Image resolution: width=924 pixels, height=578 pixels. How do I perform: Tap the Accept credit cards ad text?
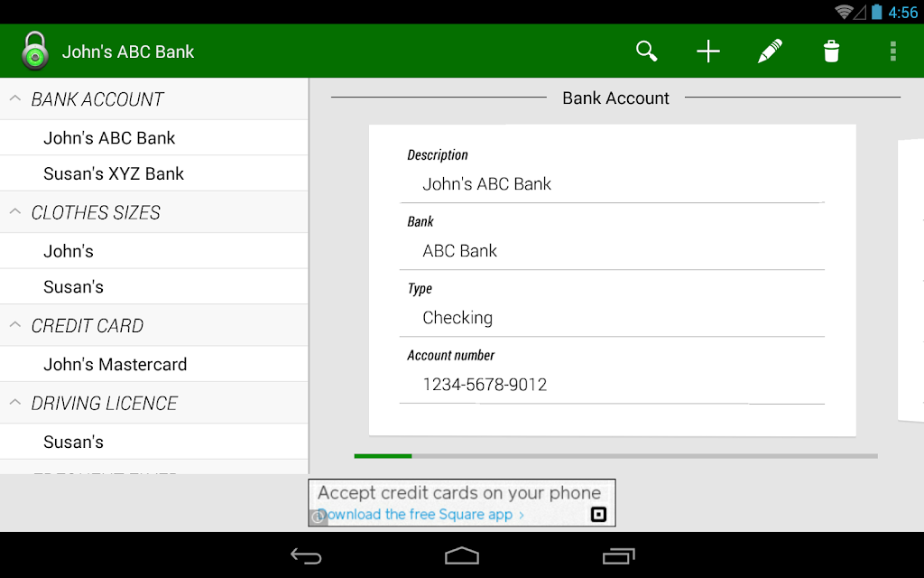(x=459, y=492)
